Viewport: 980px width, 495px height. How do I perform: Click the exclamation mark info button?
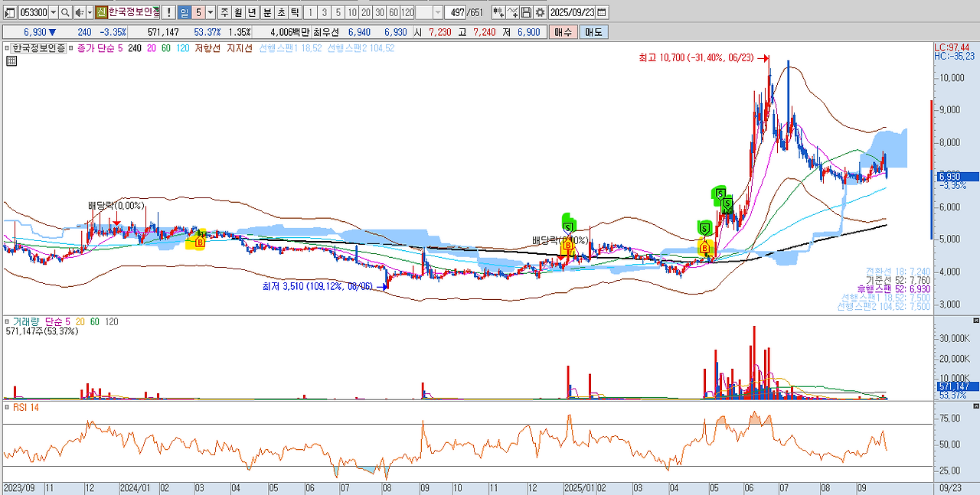168,12
